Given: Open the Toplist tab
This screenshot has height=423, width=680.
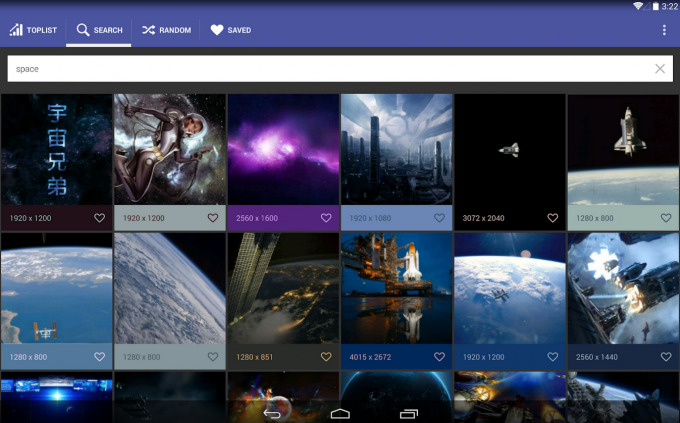Looking at the screenshot, I should pyautogui.click(x=33, y=30).
